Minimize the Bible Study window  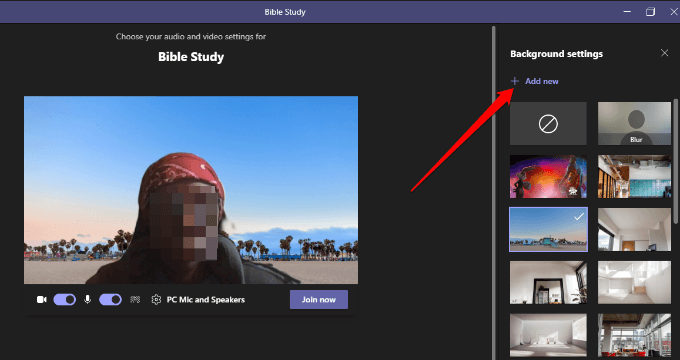(x=627, y=12)
